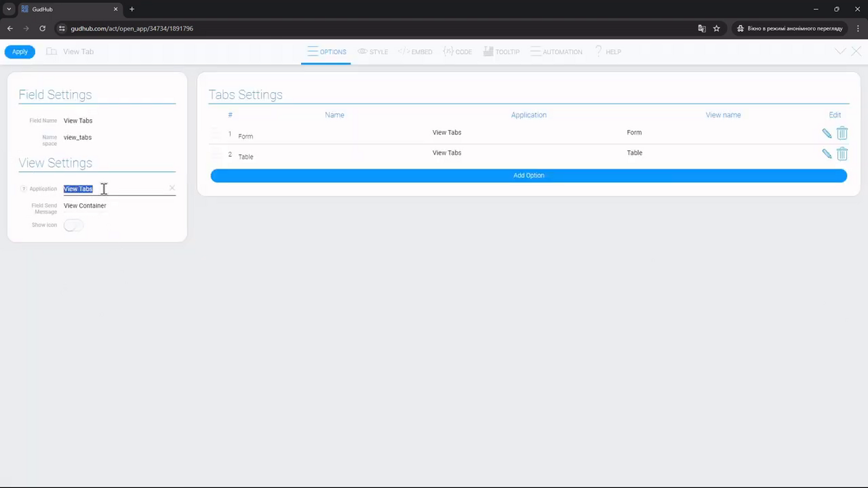Open the EMBED tab

click(x=415, y=52)
